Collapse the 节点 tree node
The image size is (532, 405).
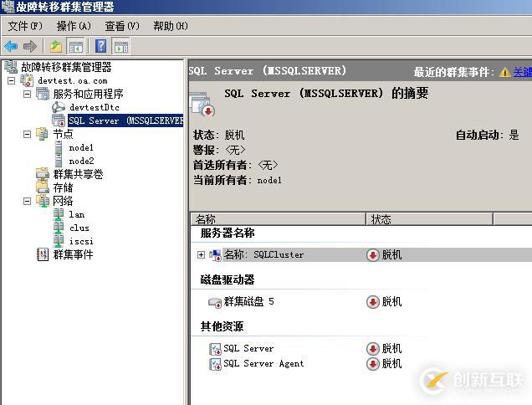[x=27, y=135]
